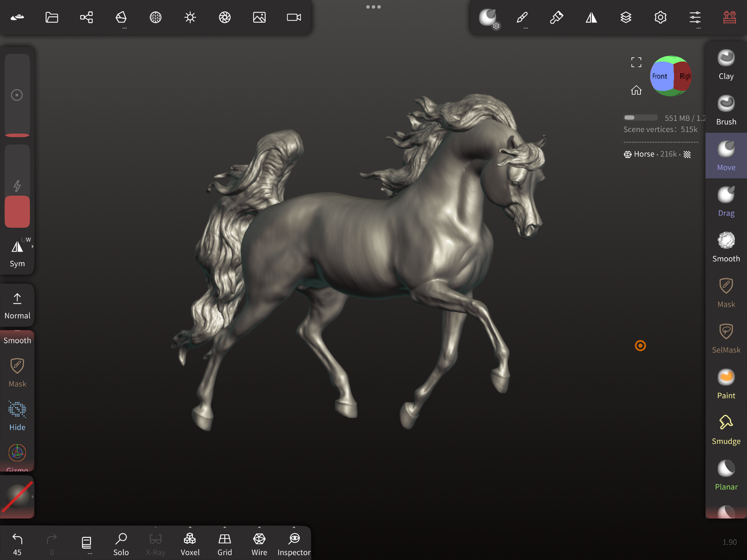Open the Paint tool
Image resolution: width=747 pixels, height=560 pixels.
726,383
